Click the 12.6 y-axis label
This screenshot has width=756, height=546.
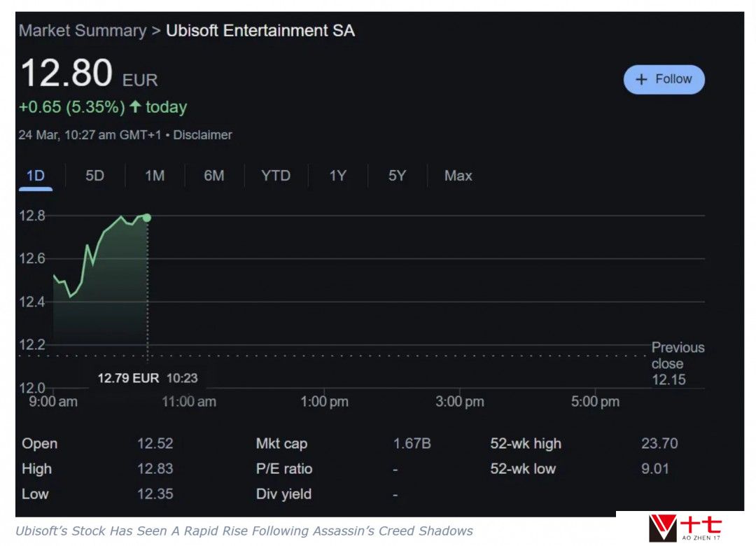[31, 259]
